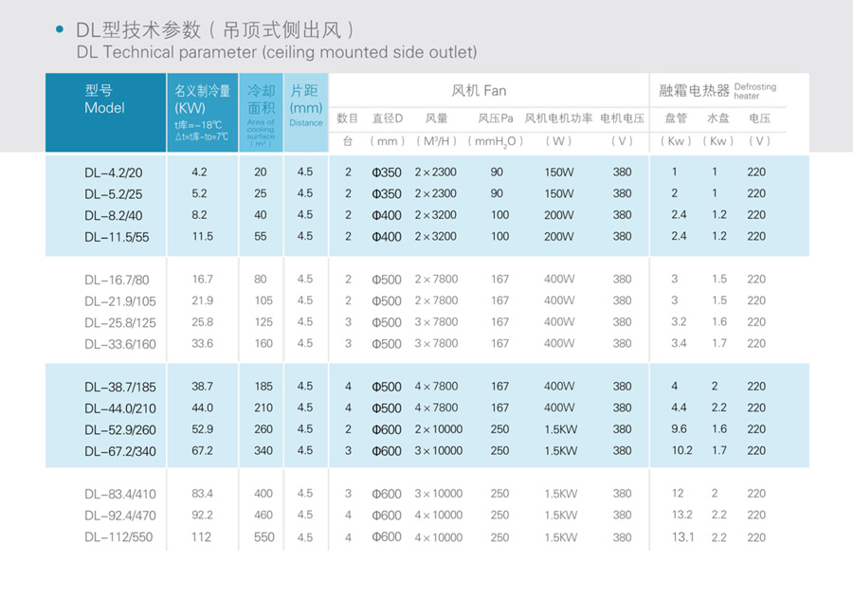Select the 直径D sub-header
This screenshot has width=853, height=616.
(387, 118)
